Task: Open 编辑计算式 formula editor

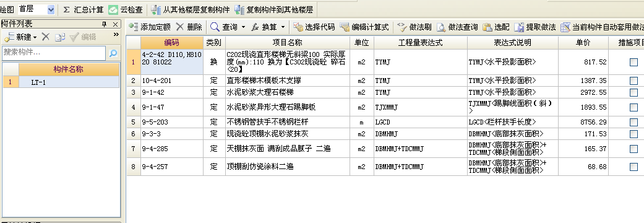Action: point(364,27)
